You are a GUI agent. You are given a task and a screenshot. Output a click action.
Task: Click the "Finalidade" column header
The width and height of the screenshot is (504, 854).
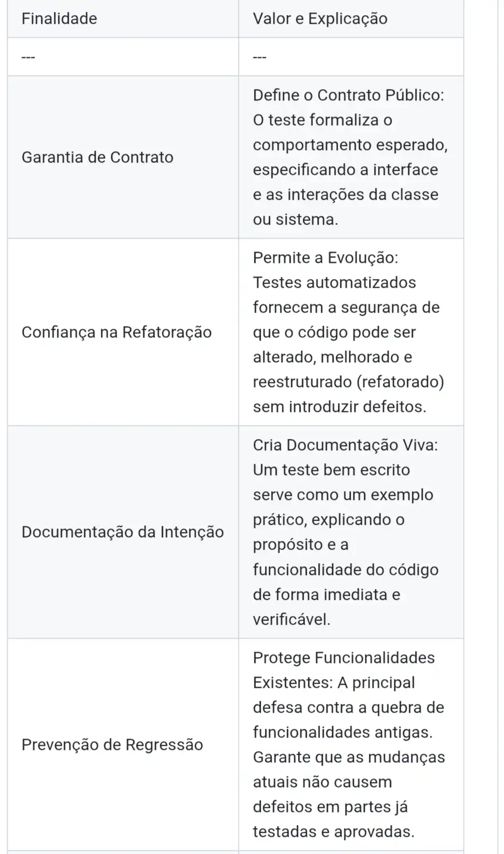click(60, 19)
